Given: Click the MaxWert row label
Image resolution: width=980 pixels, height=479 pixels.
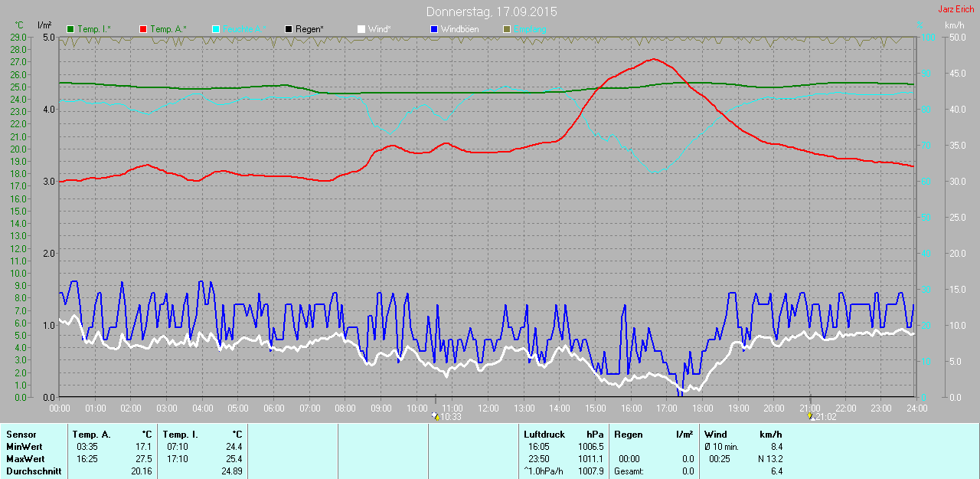Looking at the screenshot, I should 25,459.
